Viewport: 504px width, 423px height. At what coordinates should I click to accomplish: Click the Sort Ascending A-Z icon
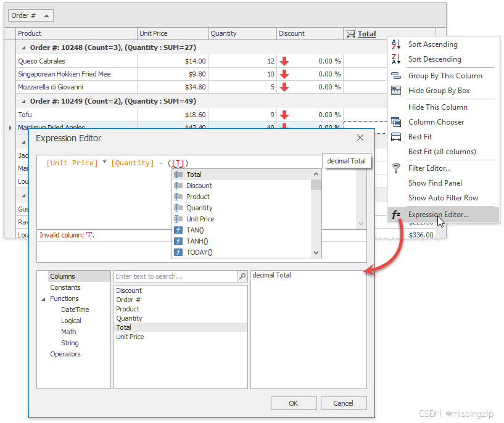coord(396,44)
